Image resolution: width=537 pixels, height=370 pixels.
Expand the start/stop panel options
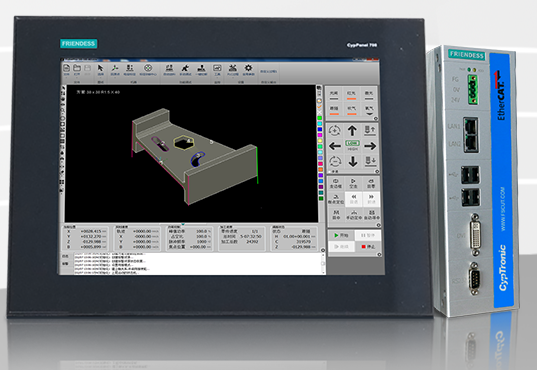(379, 255)
